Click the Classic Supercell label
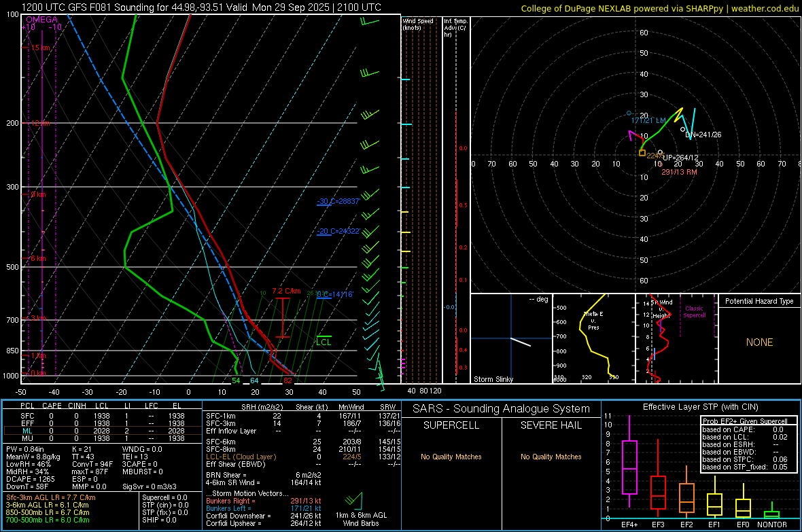 694,312
